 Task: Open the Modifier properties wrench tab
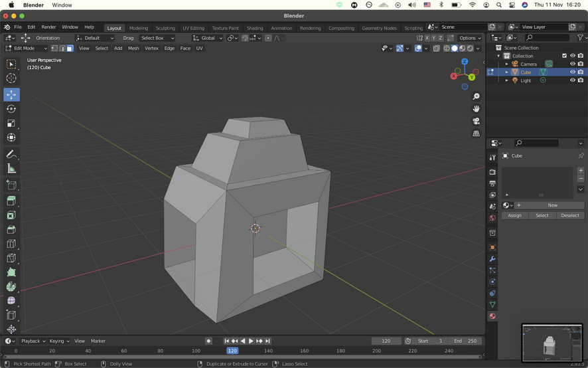pyautogui.click(x=492, y=258)
